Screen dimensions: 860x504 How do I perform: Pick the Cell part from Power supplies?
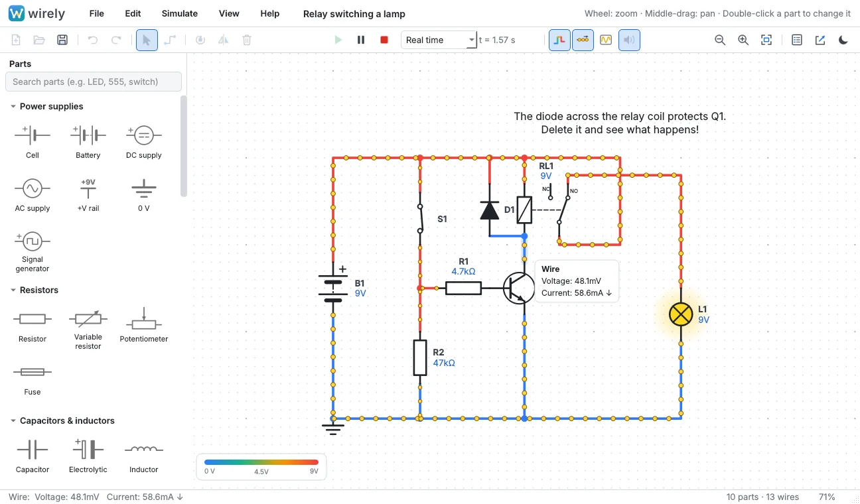33,142
